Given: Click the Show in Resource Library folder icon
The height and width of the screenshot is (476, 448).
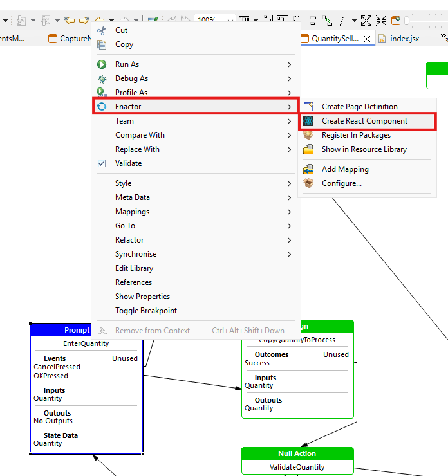Looking at the screenshot, I should (x=308, y=149).
